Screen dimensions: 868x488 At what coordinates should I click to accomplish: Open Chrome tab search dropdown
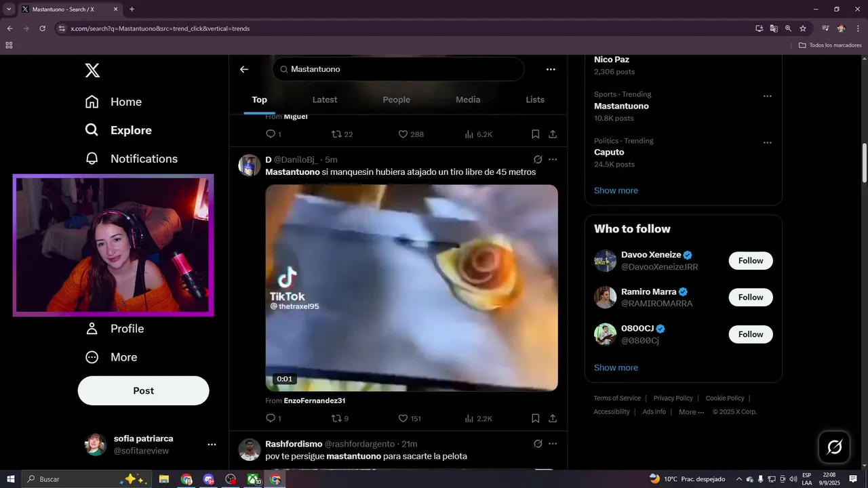click(x=9, y=9)
